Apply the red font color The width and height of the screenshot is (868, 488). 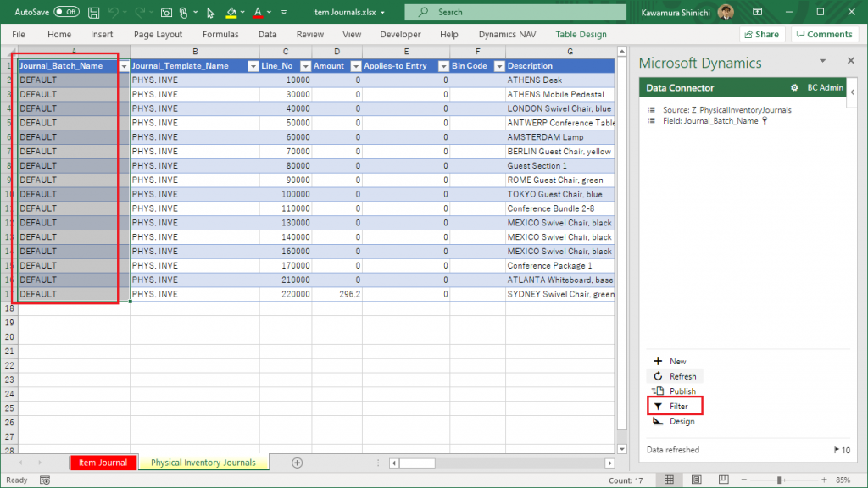tap(258, 12)
